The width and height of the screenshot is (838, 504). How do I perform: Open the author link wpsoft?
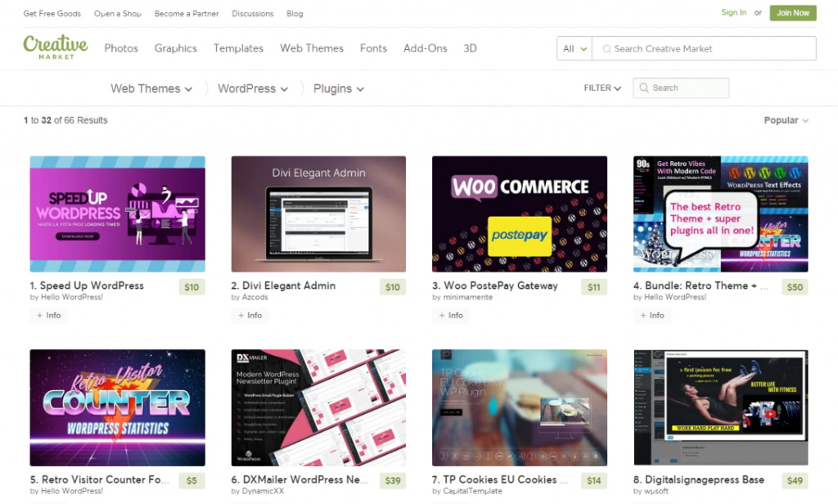pos(656,491)
